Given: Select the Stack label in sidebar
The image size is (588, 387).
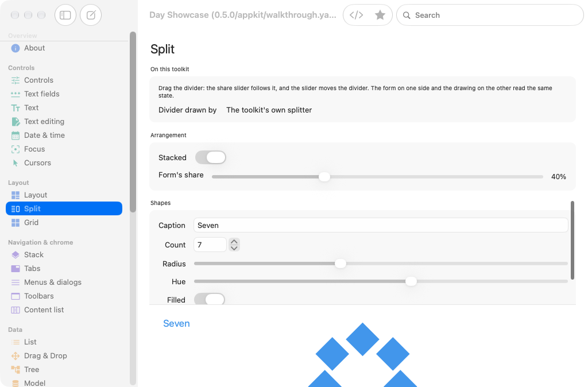Looking at the screenshot, I should (x=34, y=254).
